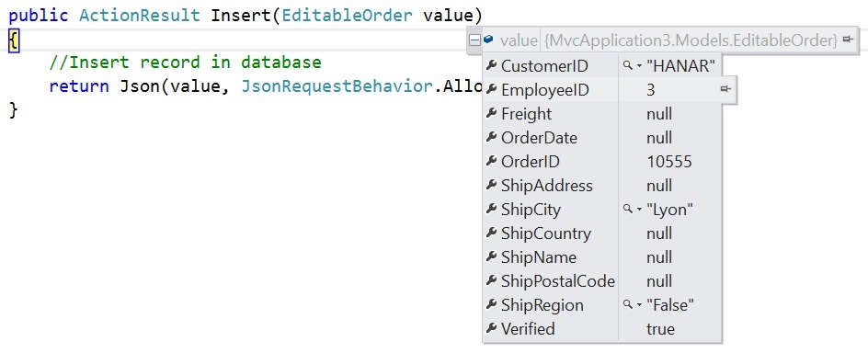Select the Verified value true
The image size is (868, 353).
660,329
